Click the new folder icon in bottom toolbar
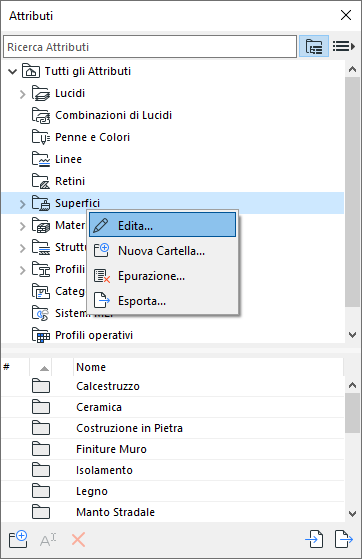362x559 pixels. coord(18,539)
